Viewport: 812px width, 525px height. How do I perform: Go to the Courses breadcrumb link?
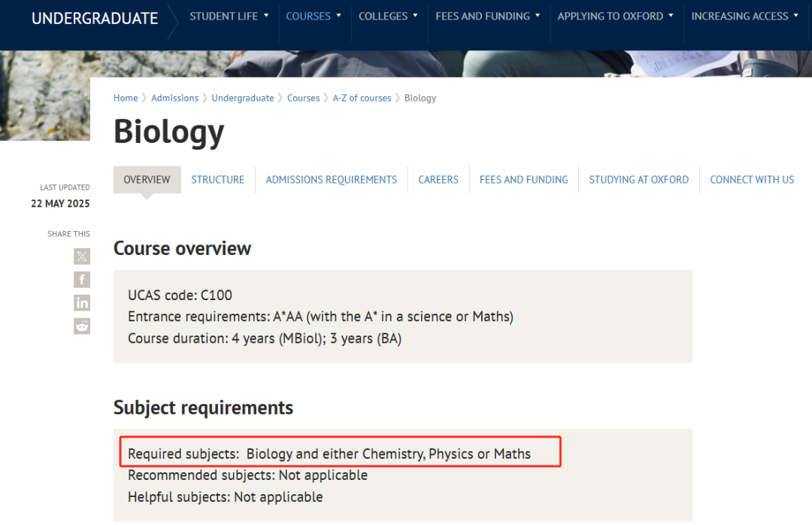[304, 98]
